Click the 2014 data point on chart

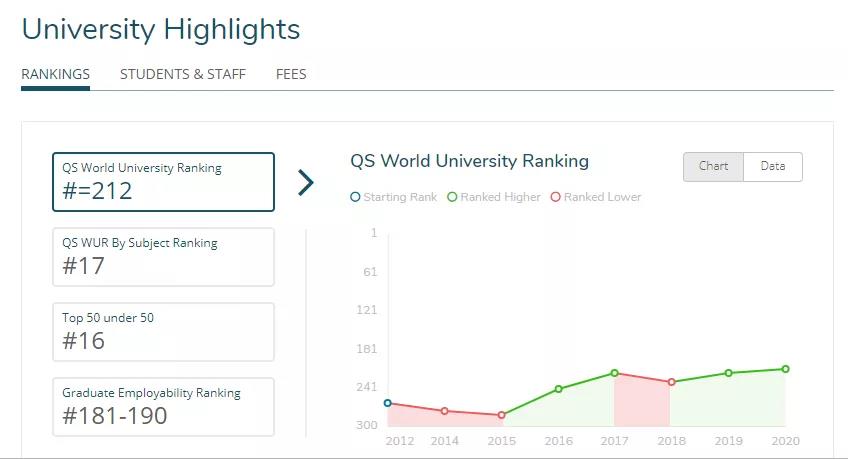coord(445,411)
